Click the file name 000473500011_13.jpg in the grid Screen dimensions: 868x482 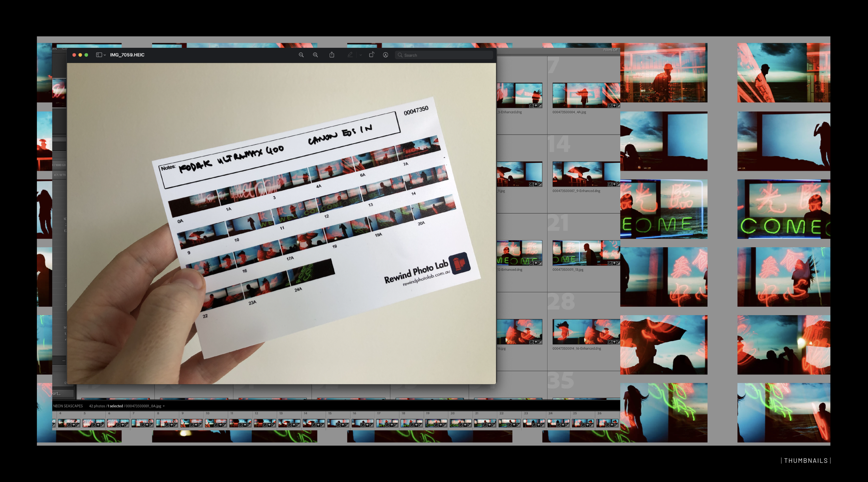[568, 270]
